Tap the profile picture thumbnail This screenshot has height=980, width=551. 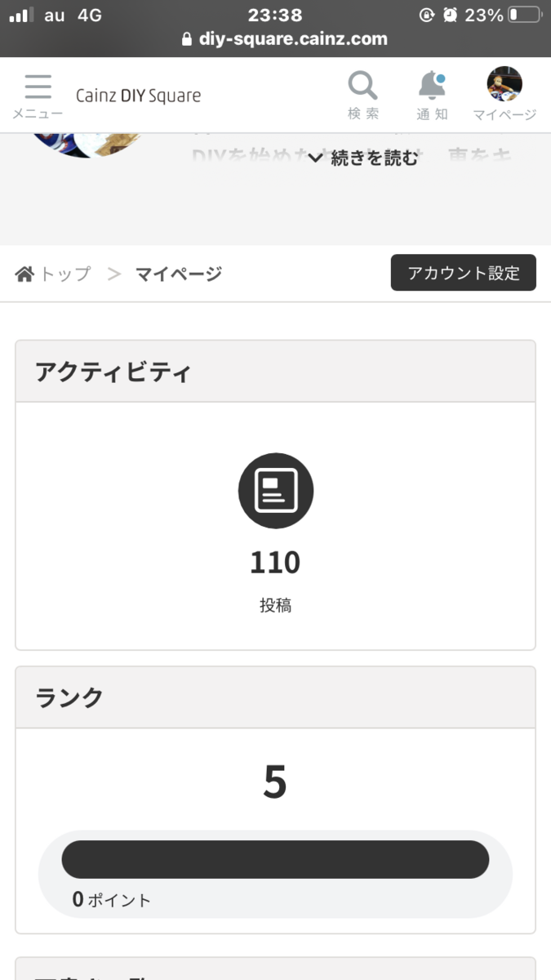coord(86,144)
